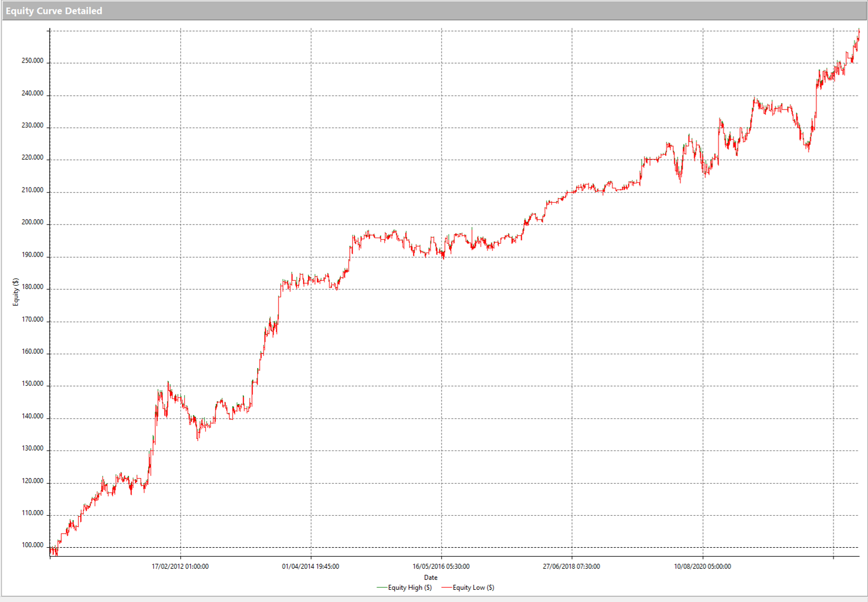Select the 230.000 y-axis value label
The width and height of the screenshot is (868, 602).
32,125
